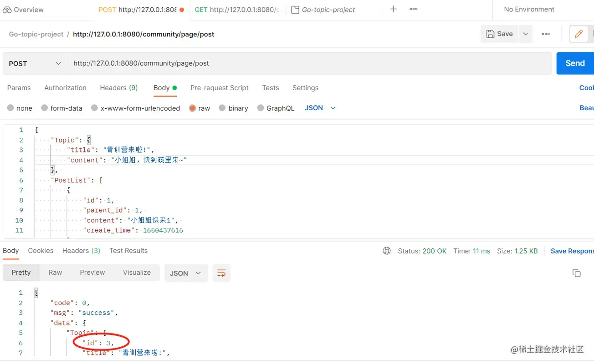Open the response Cookies tab

click(x=41, y=251)
